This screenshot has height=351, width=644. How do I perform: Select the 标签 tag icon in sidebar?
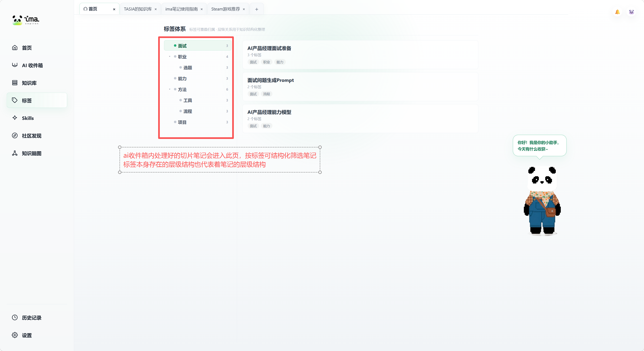(15, 100)
